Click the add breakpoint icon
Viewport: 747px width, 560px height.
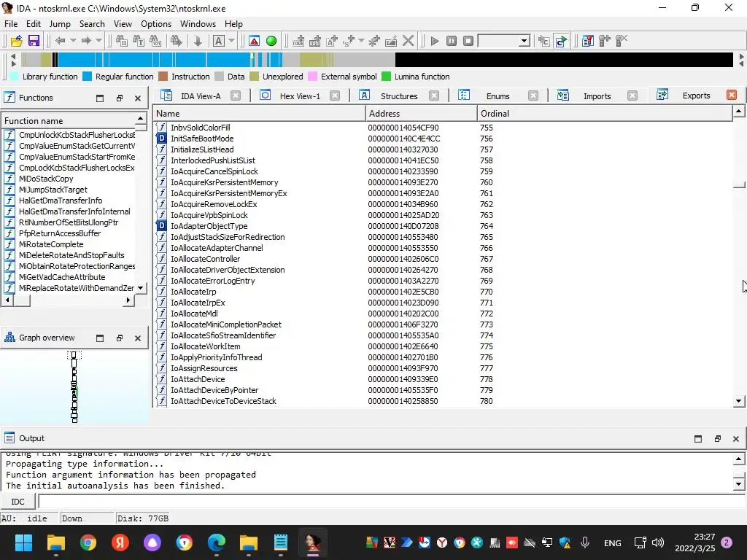[605, 41]
